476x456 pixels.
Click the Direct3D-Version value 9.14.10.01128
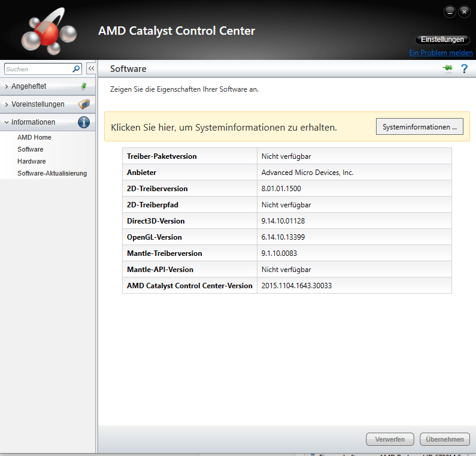tap(283, 221)
